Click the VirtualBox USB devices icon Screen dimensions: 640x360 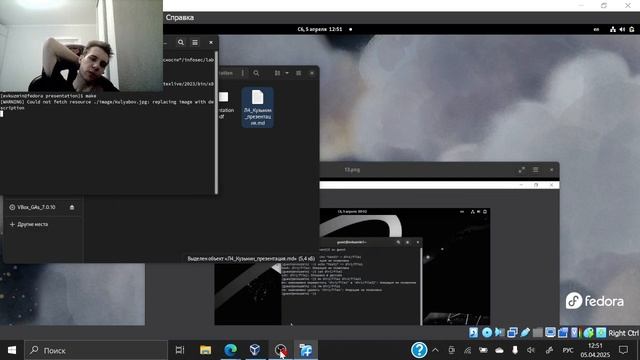[525, 333]
